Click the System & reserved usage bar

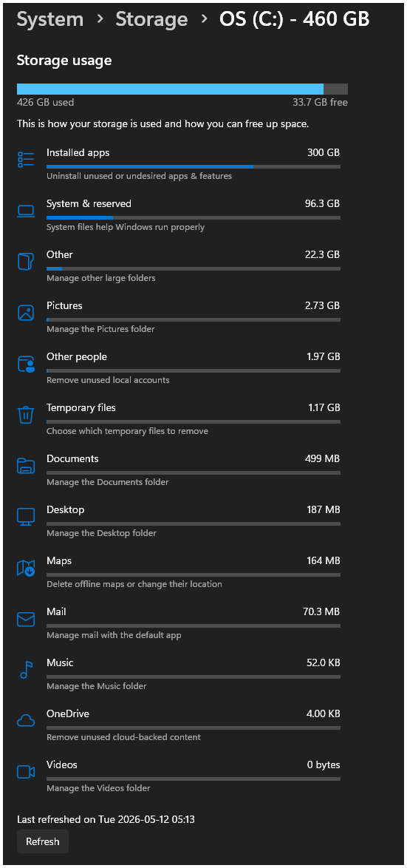[x=193, y=217]
